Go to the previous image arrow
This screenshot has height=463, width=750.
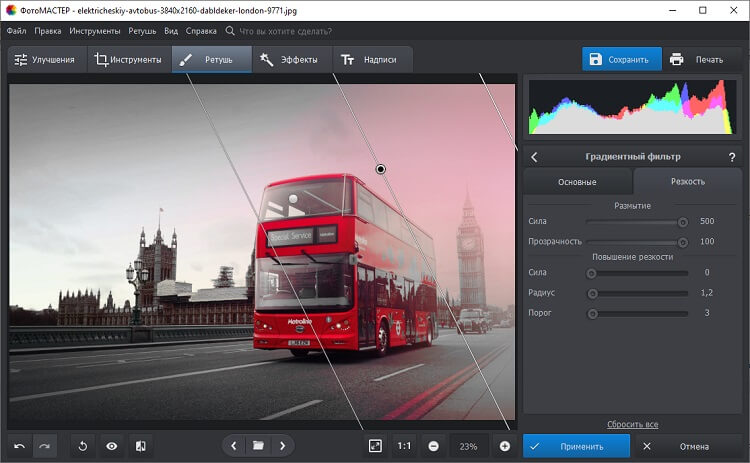click(234, 446)
